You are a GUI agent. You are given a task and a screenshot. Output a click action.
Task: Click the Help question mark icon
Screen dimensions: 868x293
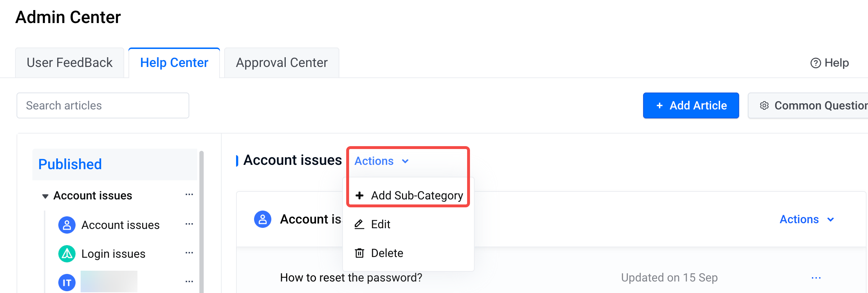coord(815,63)
